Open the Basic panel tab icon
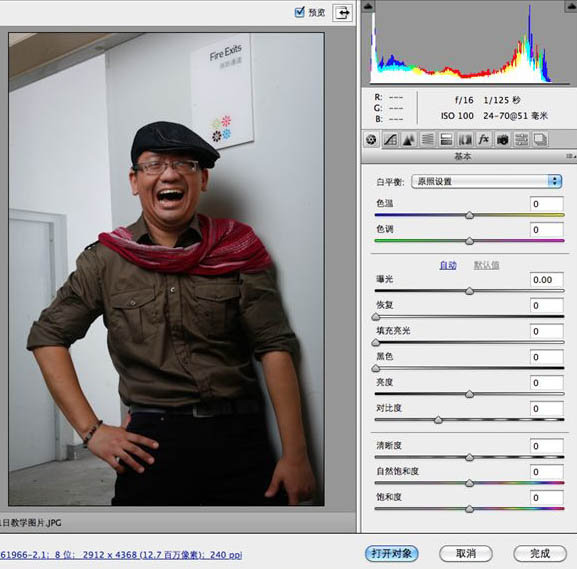Image resolution: width=577 pixels, height=569 pixels. pos(371,140)
